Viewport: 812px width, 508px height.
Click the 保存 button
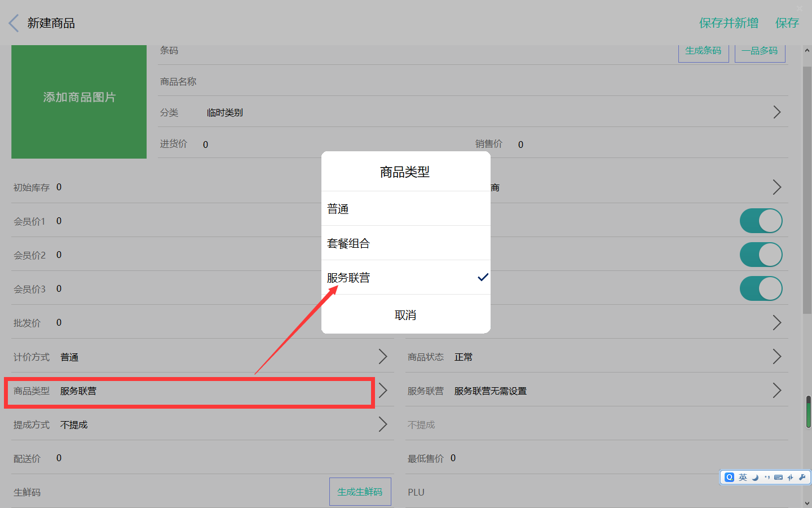(787, 23)
